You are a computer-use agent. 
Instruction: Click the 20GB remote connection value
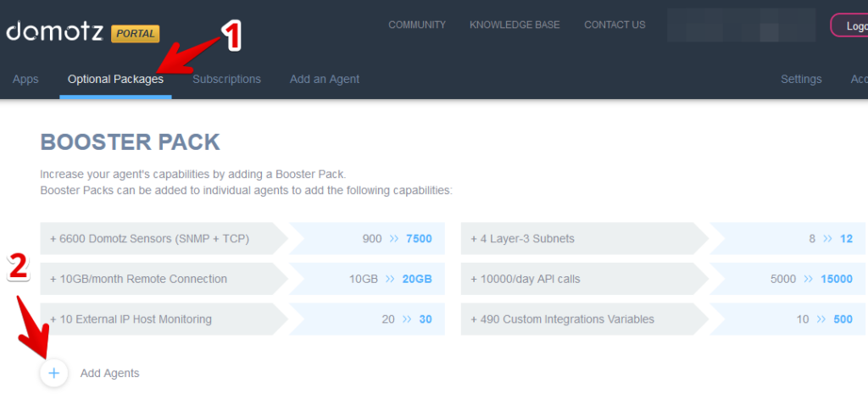pyautogui.click(x=417, y=280)
